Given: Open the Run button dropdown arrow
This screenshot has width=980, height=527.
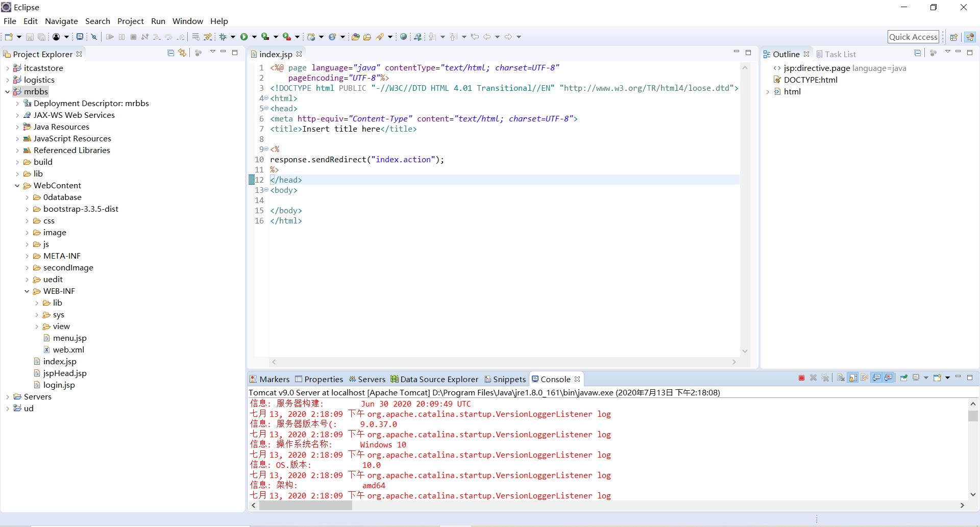Looking at the screenshot, I should (x=254, y=37).
